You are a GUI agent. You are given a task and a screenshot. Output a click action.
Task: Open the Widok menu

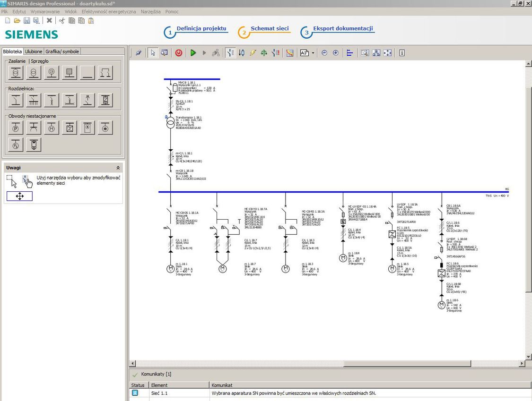coord(70,11)
